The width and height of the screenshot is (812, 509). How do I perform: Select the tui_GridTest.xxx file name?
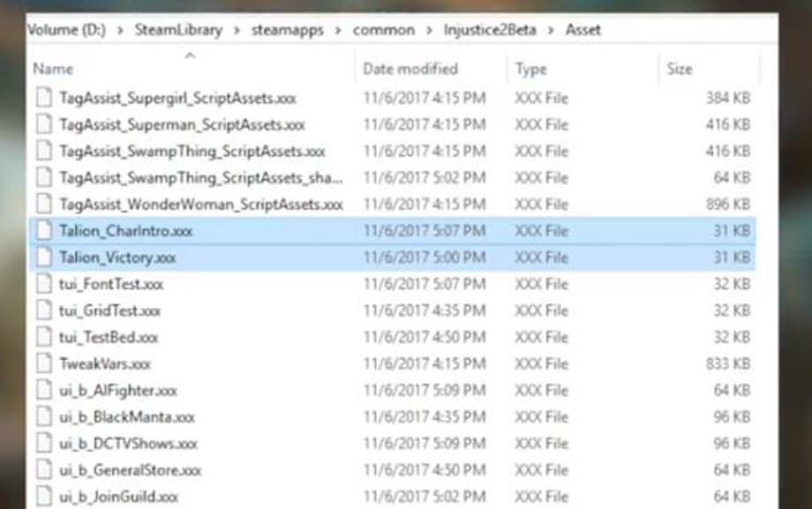tap(110, 311)
